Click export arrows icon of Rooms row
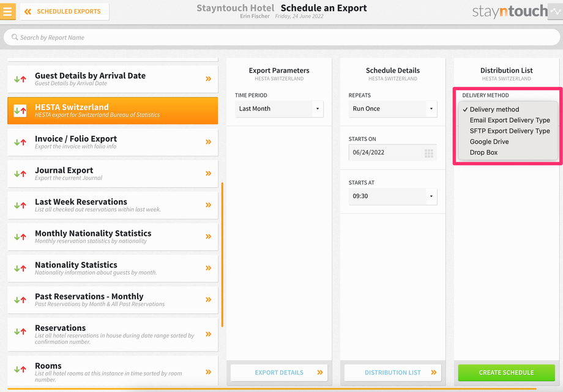The image size is (563, 392). tap(20, 369)
